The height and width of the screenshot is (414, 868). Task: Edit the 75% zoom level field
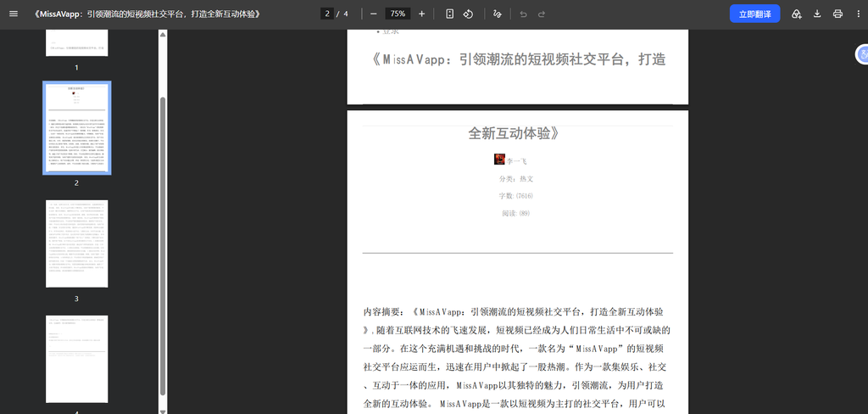tap(398, 14)
